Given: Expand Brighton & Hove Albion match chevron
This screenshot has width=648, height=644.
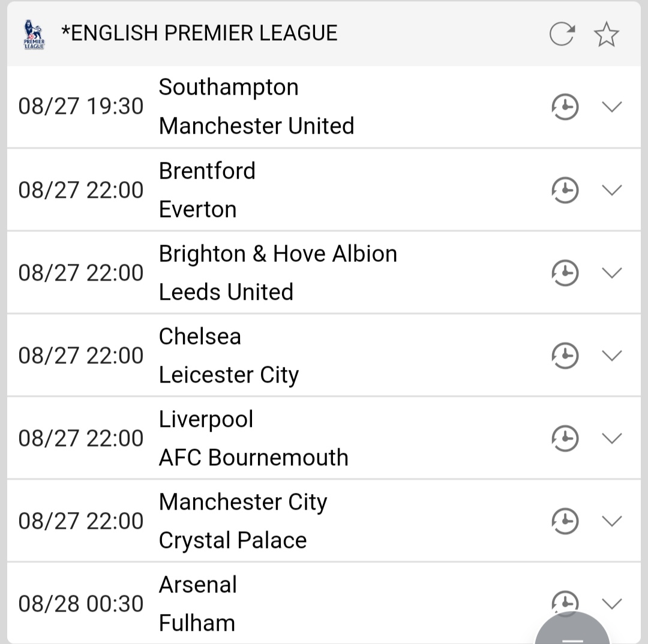Looking at the screenshot, I should point(611,273).
